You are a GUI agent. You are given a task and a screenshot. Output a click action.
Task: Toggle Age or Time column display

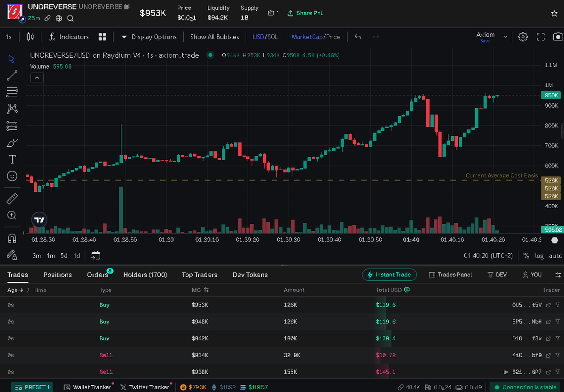coord(27,290)
